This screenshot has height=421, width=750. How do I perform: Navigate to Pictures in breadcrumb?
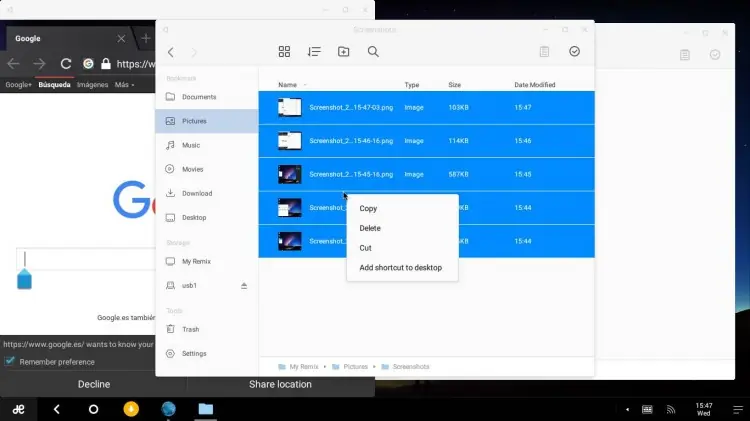350,366
